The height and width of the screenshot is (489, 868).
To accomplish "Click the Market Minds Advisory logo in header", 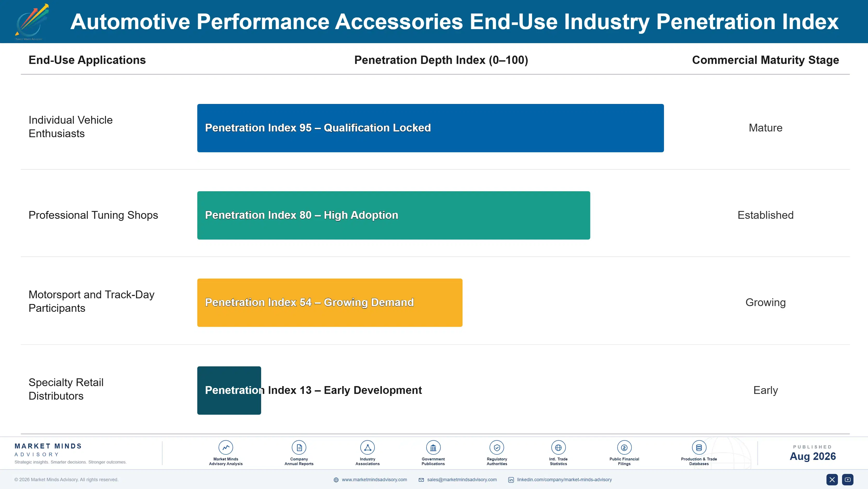I will coord(32,22).
